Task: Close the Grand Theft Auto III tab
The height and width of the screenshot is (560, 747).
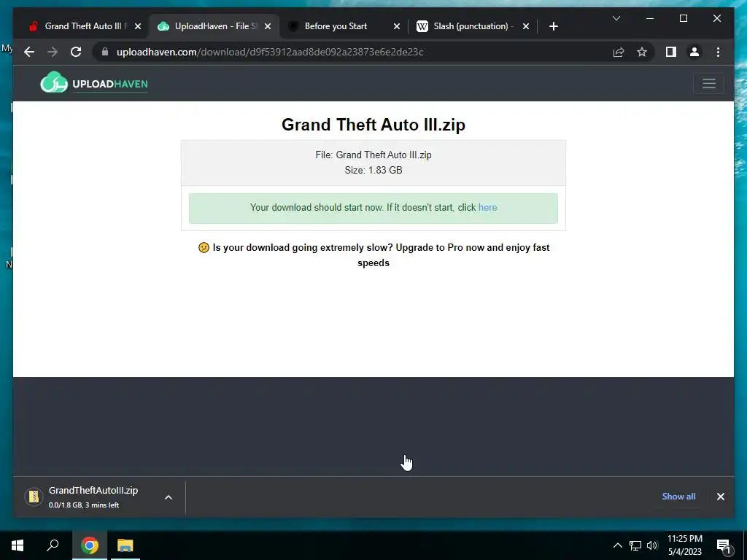Action: click(x=138, y=26)
